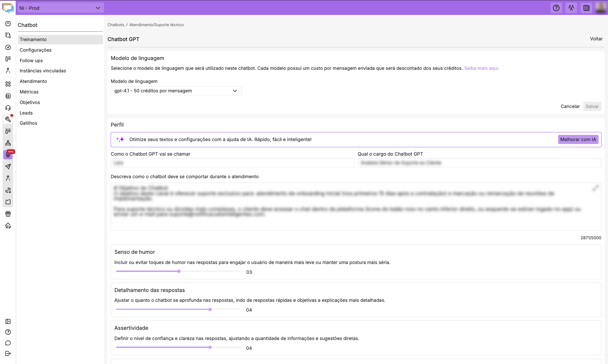
Task: Click the Voltar link
Action: (x=596, y=39)
